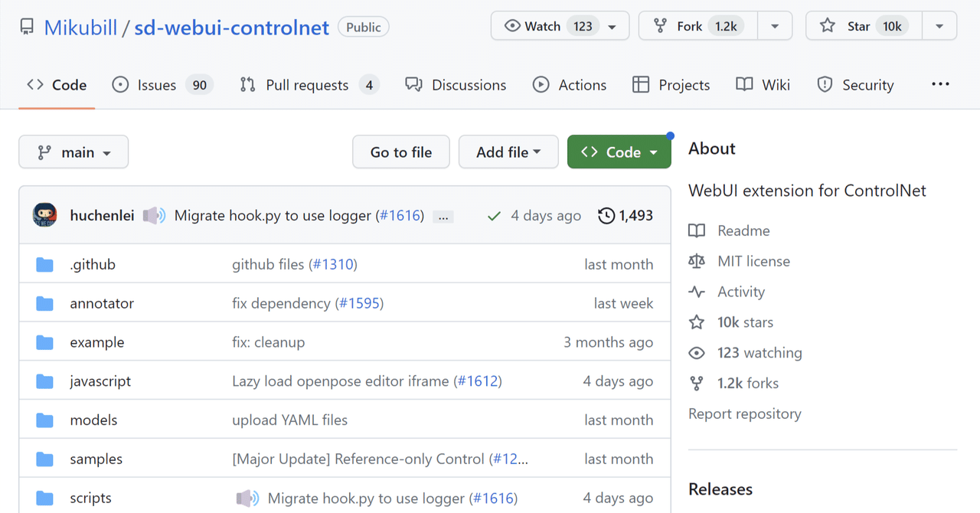Open the main branch selector dropdown
Screen dimensions: 980x513
click(73, 152)
